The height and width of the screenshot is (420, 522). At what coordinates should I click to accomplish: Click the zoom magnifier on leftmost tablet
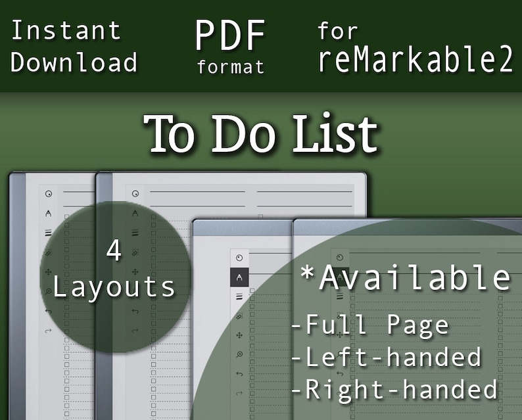point(48,292)
